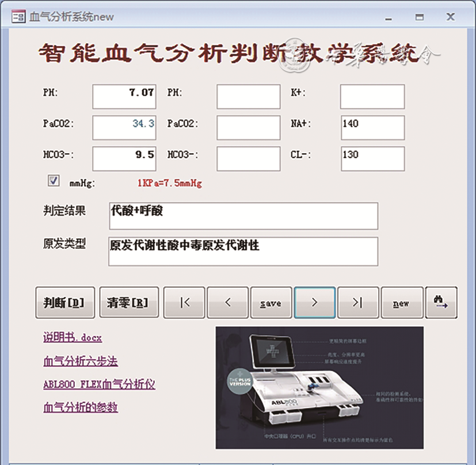Screen dimensions: 476x465
Task: Click the first PH input field showing 7.07
Action: 124,97
